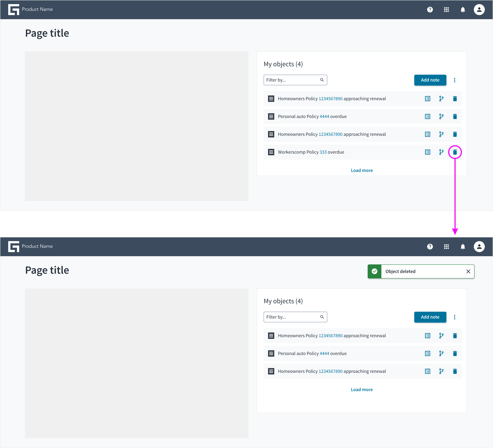This screenshot has height=448, width=493.
Task: Dismiss the Object deleted notification
Action: pyautogui.click(x=468, y=271)
